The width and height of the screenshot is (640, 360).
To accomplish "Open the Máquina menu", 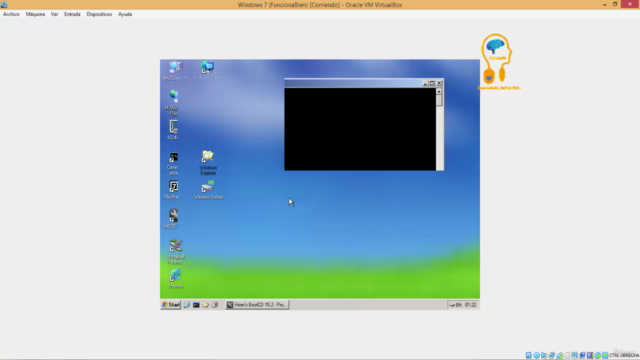I will pyautogui.click(x=35, y=14).
